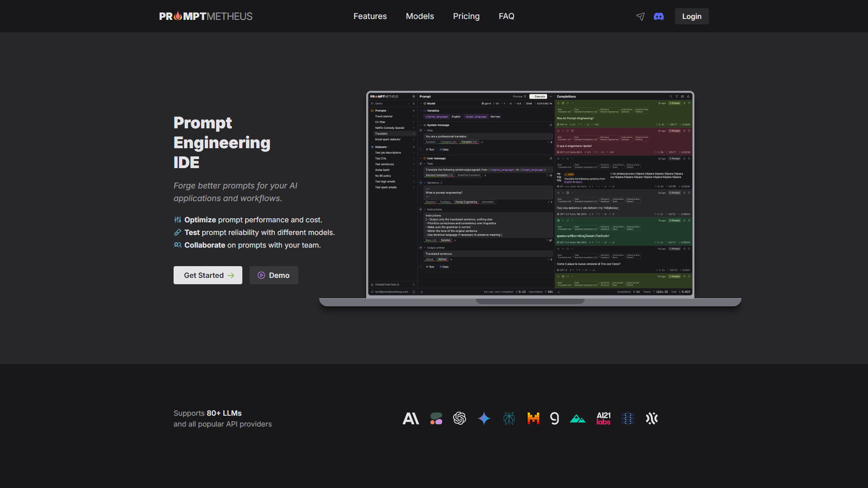
Task: Collapse the Variables section
Action: click(421, 110)
